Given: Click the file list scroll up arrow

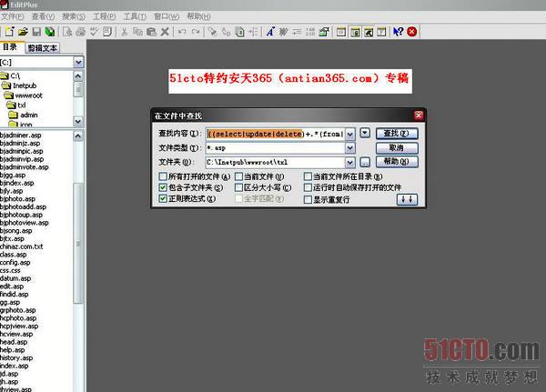Looking at the screenshot, I should (78, 136).
